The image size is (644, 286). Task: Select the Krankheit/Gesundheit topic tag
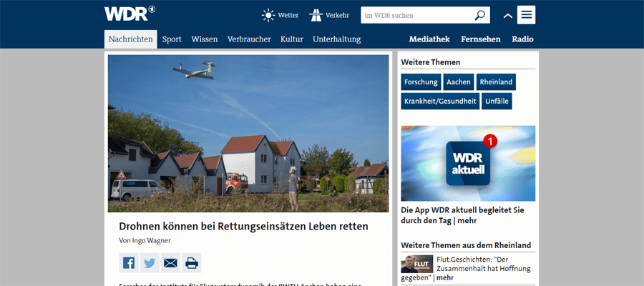(440, 101)
